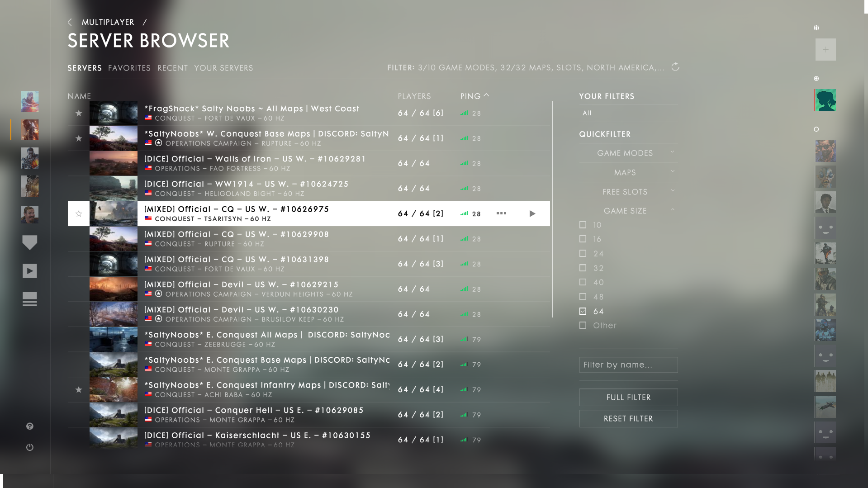Select the Battlefield 1 game tile in sidebar
The width and height of the screenshot is (868, 488).
pos(30,130)
